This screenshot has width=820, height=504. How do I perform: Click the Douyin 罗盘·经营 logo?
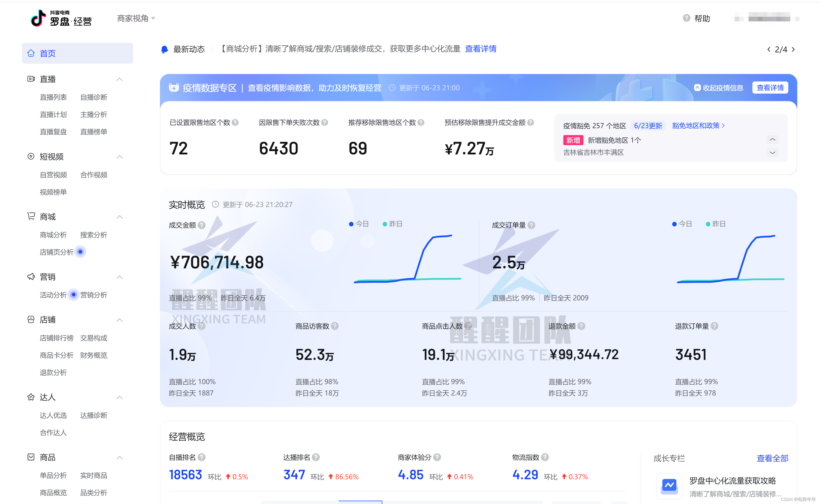(61, 18)
